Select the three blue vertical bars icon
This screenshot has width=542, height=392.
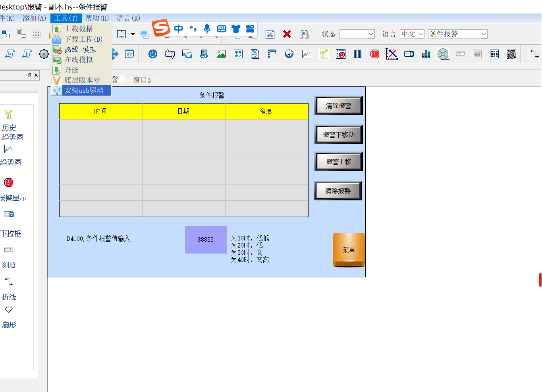pos(358,54)
